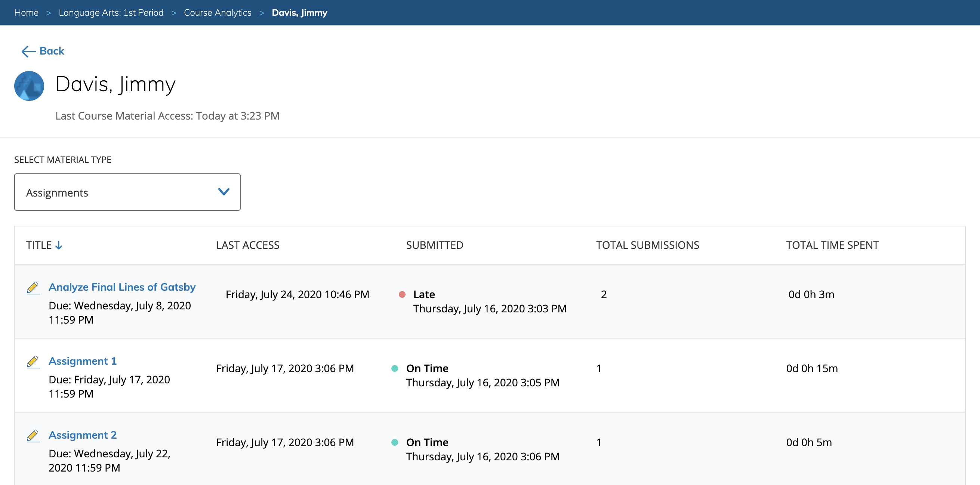Screen dimensions: 980x485
Task: Open Language Arts: 1st Period breadcrumb
Action: 111,13
